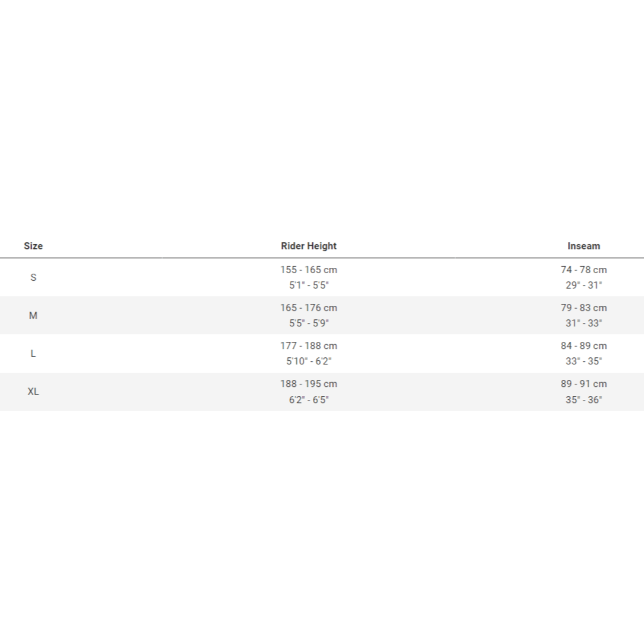Click the 35" - 36" inseam value

584,400
